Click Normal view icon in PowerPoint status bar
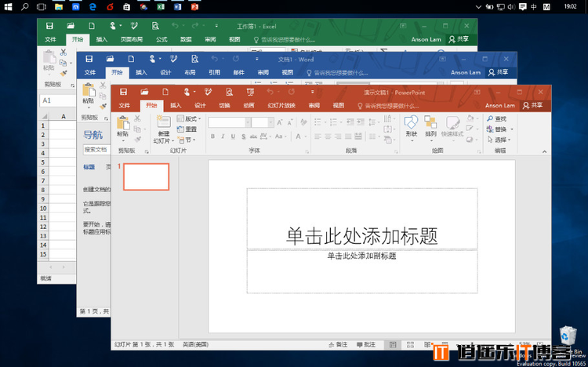The image size is (588, 367). pos(393,344)
